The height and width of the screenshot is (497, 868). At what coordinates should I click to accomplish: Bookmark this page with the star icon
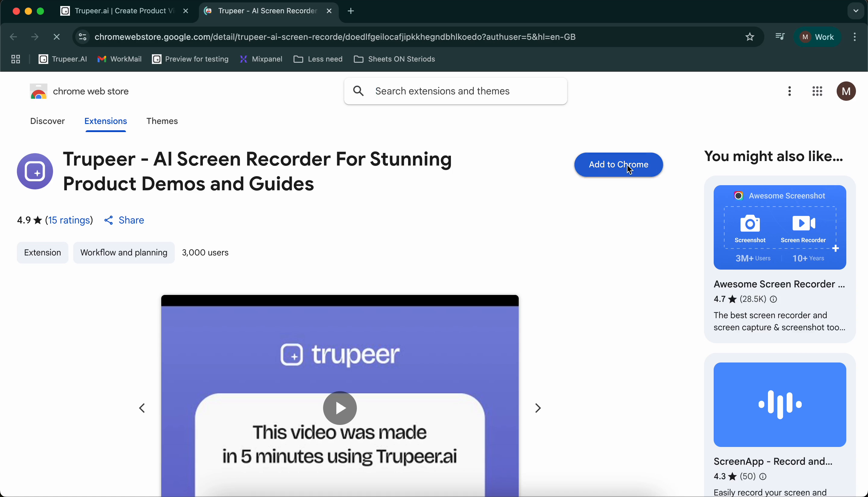750,37
